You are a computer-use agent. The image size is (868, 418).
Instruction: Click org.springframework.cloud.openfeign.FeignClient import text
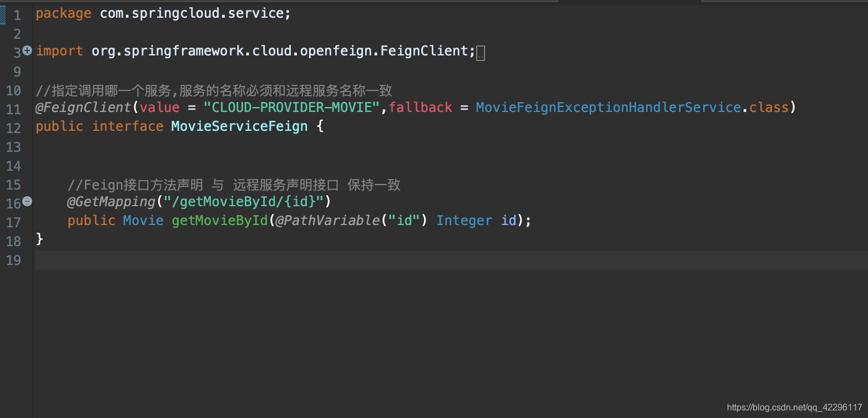tap(281, 51)
